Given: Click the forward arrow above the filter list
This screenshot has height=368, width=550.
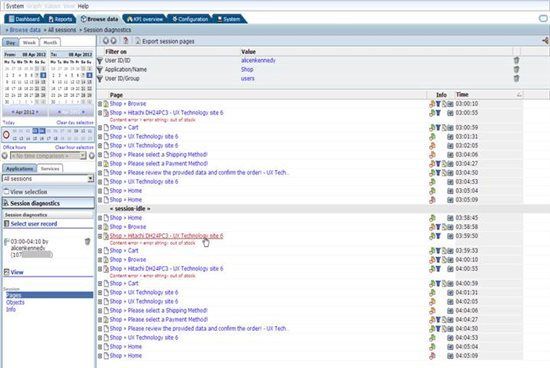Looking at the screenshot, I should pyautogui.click(x=113, y=41).
